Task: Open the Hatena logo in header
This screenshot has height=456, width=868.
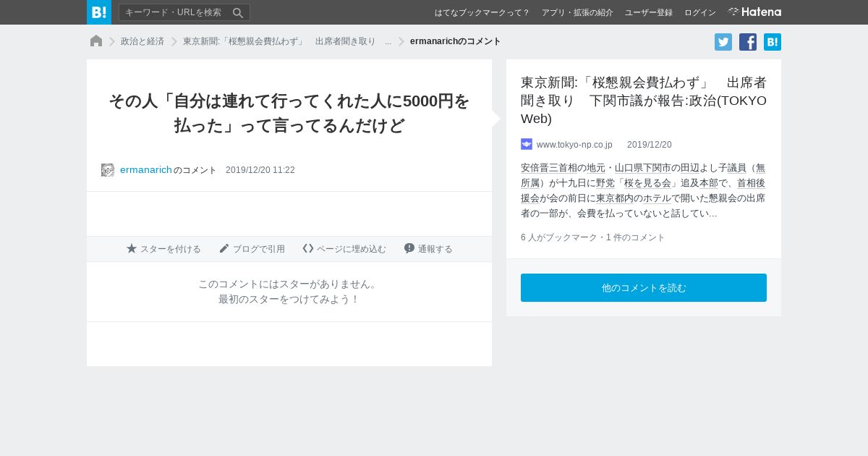Action: (x=754, y=12)
